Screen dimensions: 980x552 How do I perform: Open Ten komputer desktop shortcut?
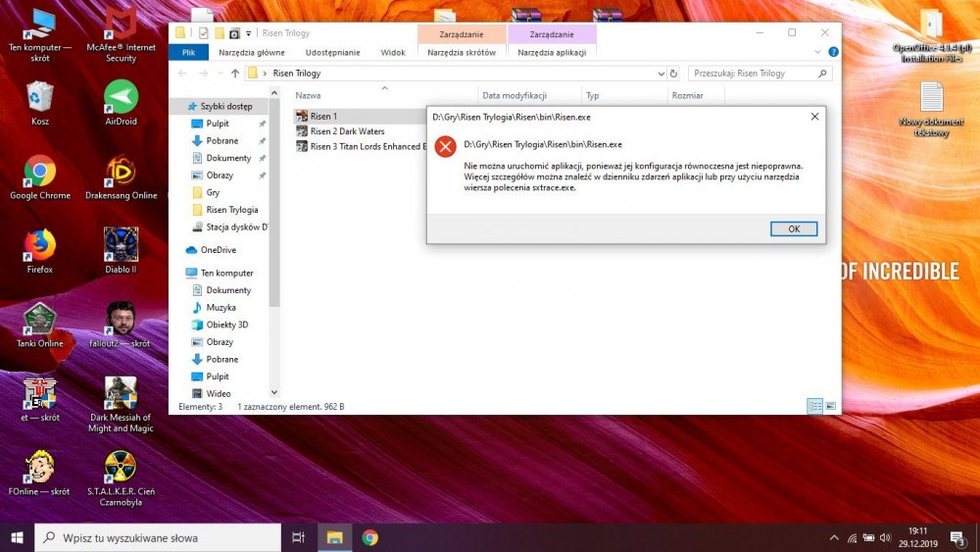pyautogui.click(x=40, y=36)
